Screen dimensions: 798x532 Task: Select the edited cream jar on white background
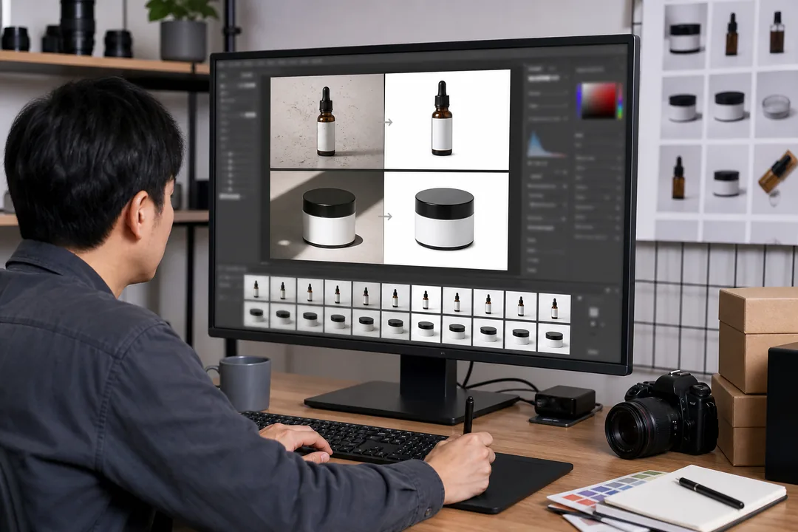click(x=446, y=221)
